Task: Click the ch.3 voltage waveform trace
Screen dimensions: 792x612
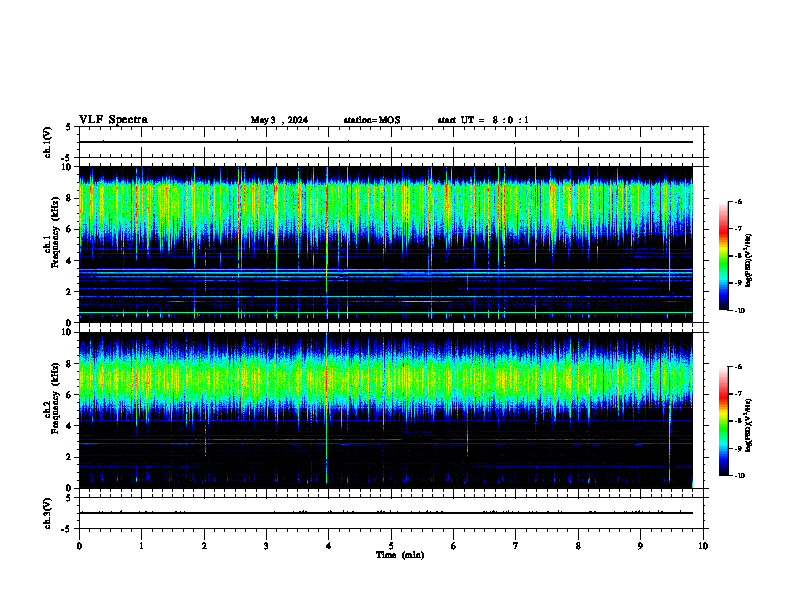Action: point(385,513)
